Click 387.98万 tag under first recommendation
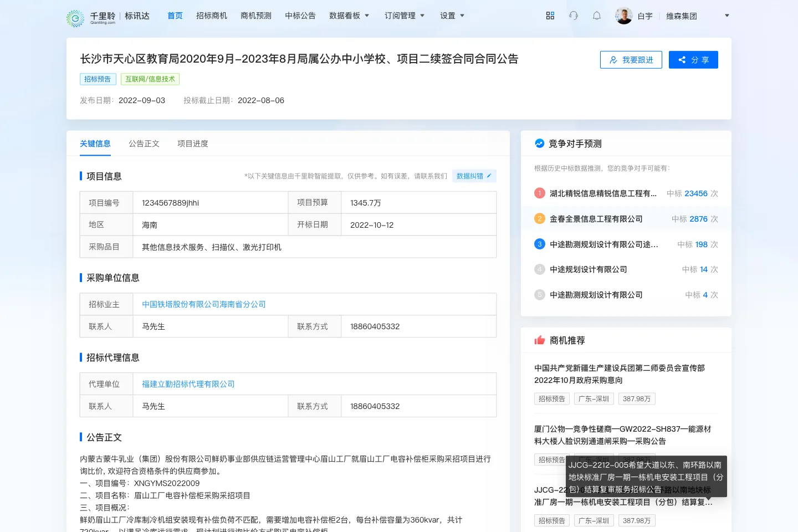Image resolution: width=798 pixels, height=532 pixels. click(x=637, y=398)
